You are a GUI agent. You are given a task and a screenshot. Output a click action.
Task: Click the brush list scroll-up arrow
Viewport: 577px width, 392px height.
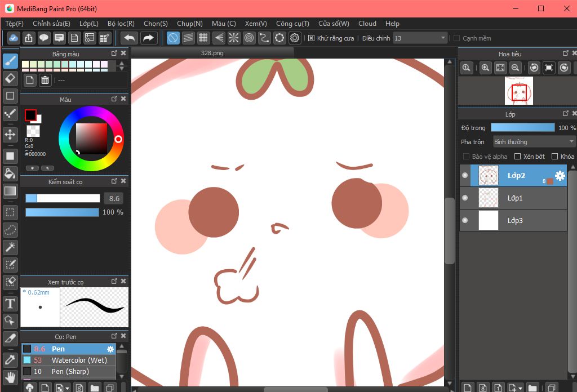point(122,346)
